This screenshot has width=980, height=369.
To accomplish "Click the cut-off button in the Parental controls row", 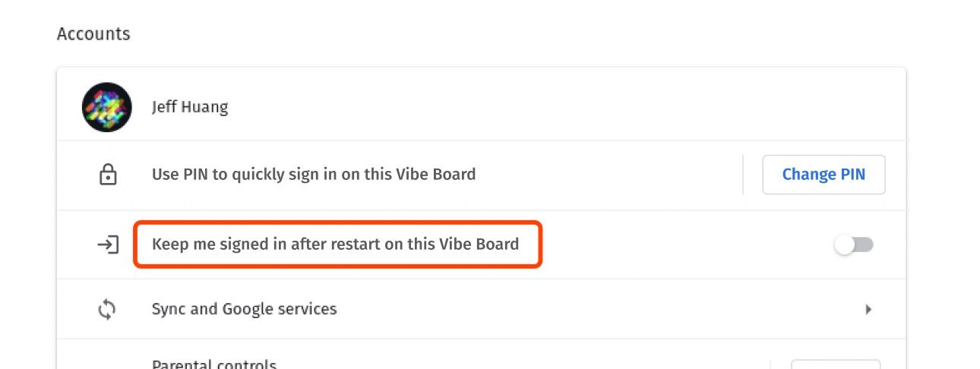I will (836, 364).
